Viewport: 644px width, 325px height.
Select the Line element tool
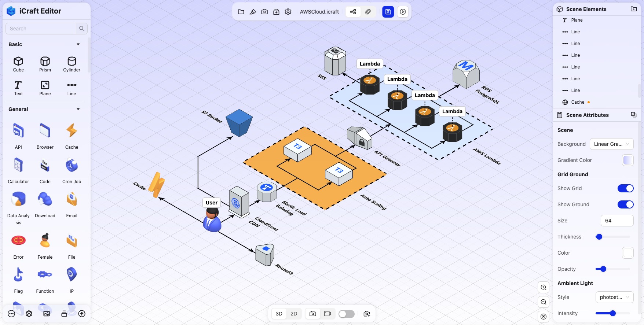click(72, 88)
